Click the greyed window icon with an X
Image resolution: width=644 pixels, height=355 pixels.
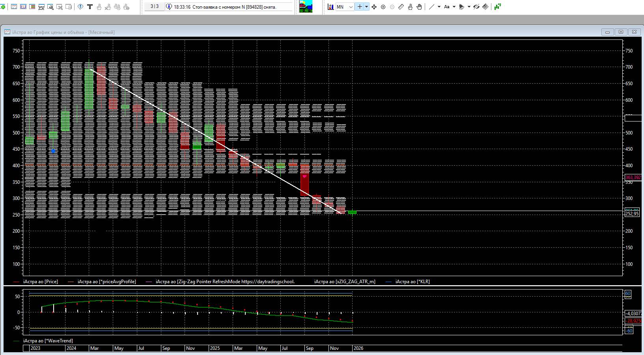[60, 7]
